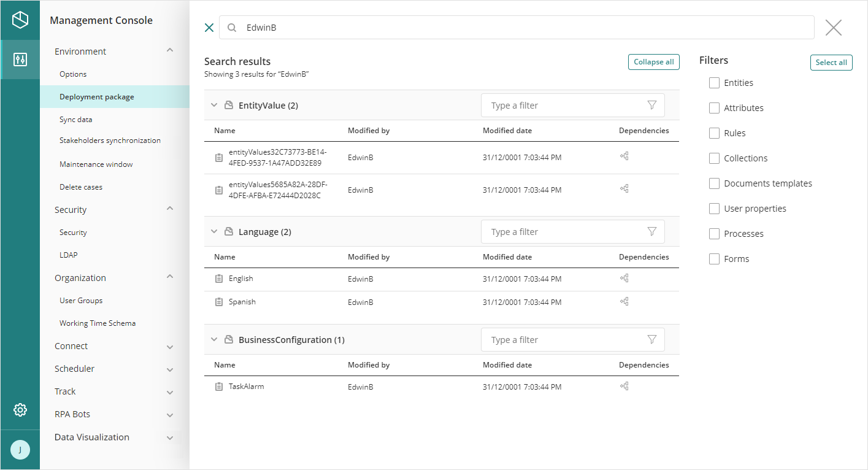Screen dimensions: 868x470
Task: Go to Maintenance window
Action: tap(96, 164)
